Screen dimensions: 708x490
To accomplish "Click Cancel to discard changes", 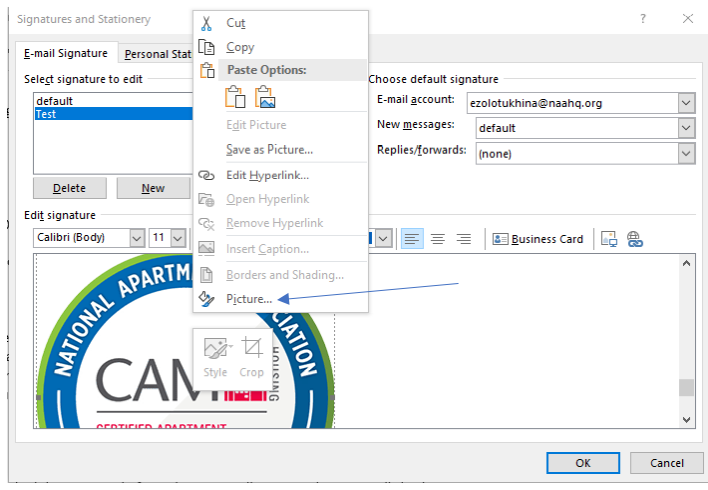I will 666,463.
